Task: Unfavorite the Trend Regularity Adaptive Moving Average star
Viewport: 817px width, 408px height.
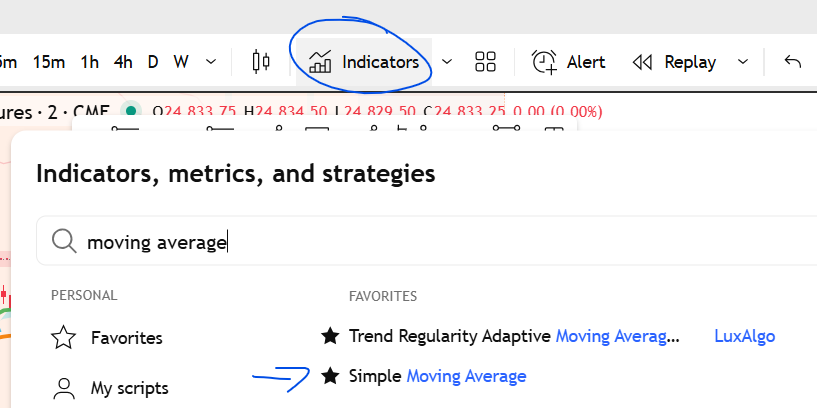Action: pos(330,336)
